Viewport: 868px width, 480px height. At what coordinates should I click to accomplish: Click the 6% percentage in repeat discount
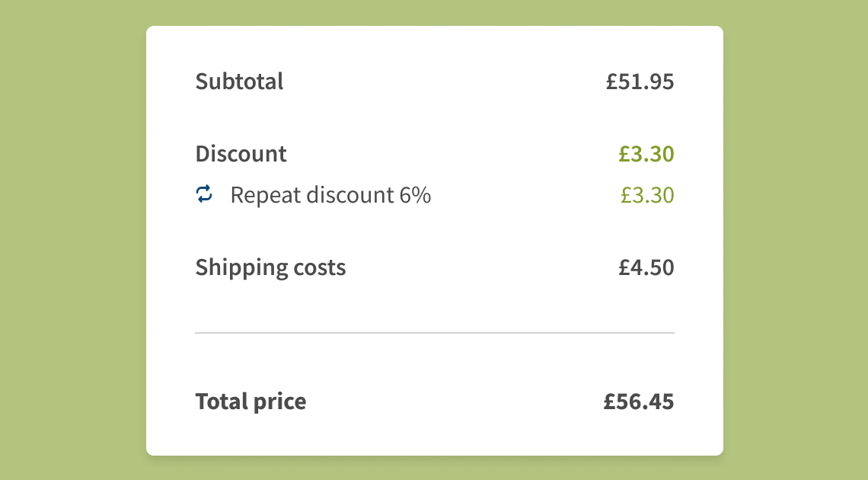tap(415, 195)
